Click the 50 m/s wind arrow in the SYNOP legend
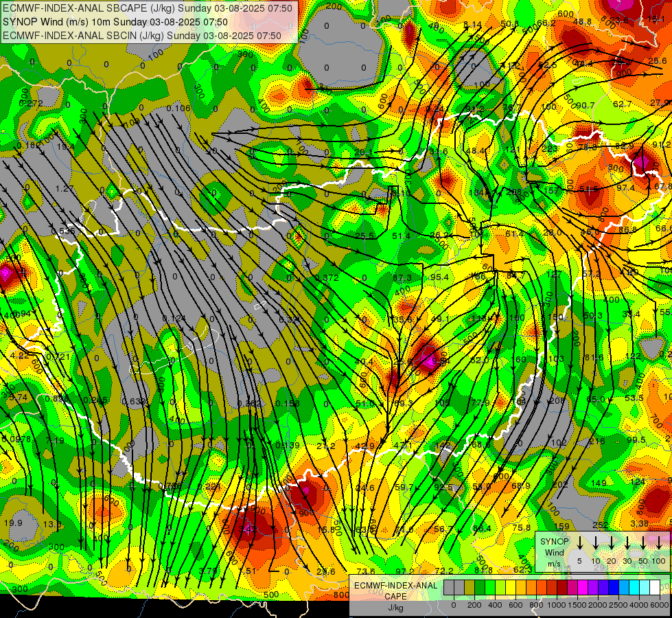This screenshot has height=618, width=672. pyautogui.click(x=643, y=543)
